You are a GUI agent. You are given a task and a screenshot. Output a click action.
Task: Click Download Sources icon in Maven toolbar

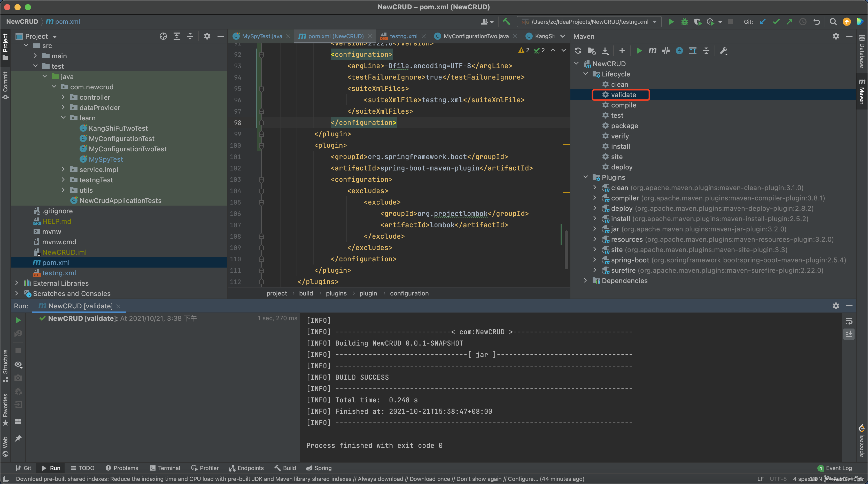coord(605,51)
